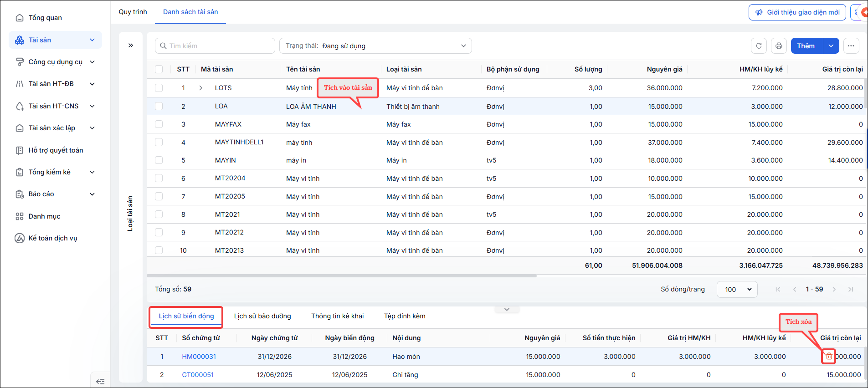Click the Kế toán dịch vụ icon

[20, 238]
